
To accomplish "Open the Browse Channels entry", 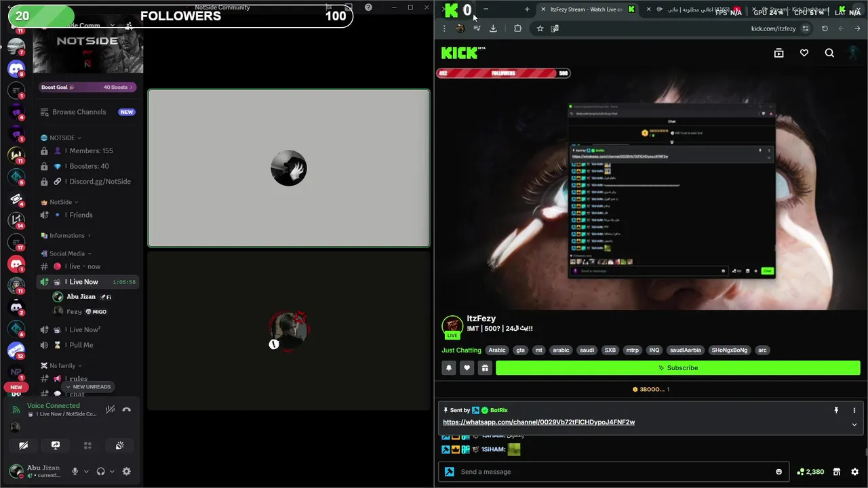I will click(x=87, y=112).
